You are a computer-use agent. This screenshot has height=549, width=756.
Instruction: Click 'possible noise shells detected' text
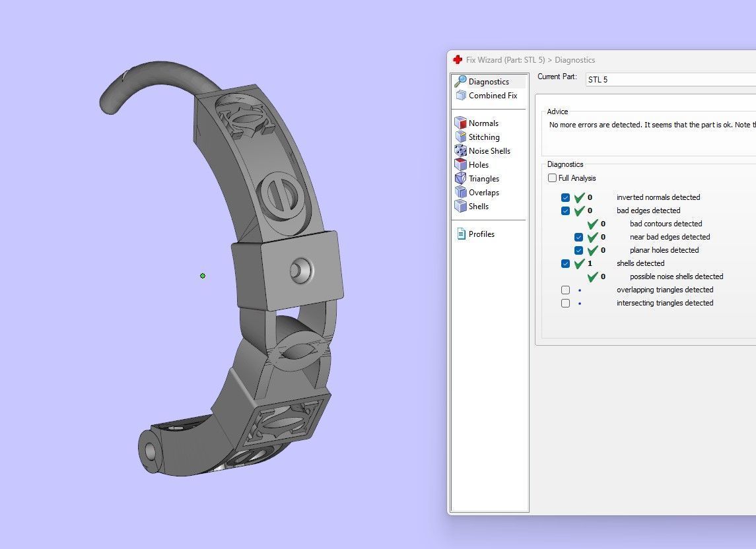tap(677, 276)
